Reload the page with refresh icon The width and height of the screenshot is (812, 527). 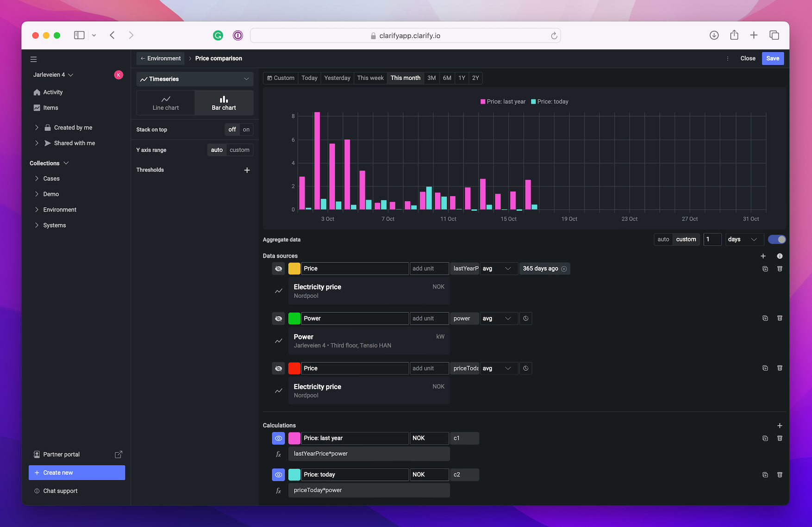(554, 36)
